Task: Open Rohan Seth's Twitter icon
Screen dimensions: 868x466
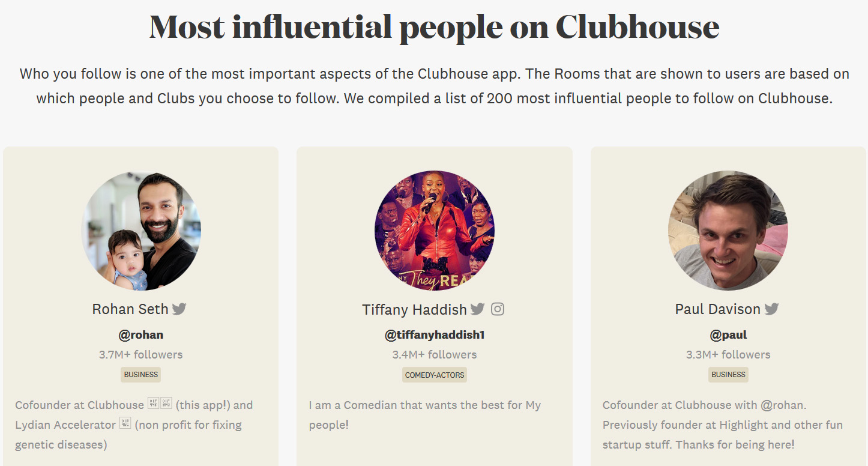Action: tap(179, 309)
